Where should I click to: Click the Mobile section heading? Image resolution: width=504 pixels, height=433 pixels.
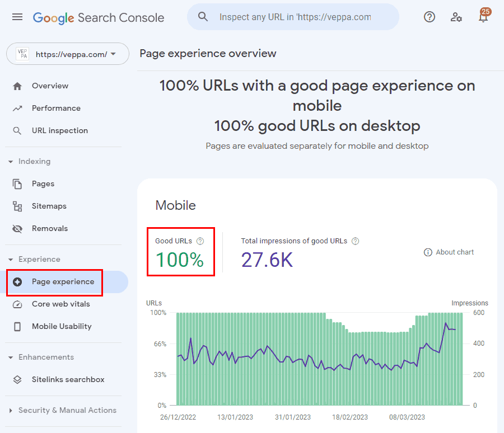point(175,205)
